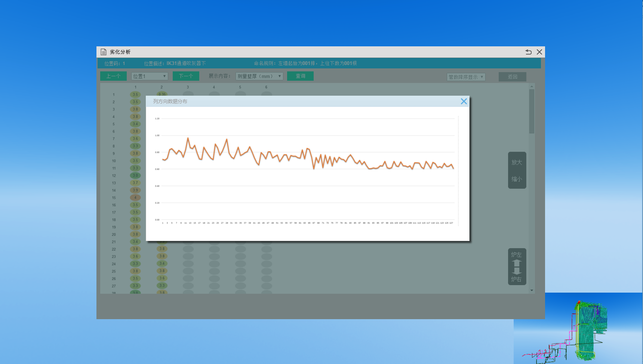The height and width of the screenshot is (364, 643).
Task: Close the 列方向数据分布 chart popup
Action: click(x=464, y=101)
